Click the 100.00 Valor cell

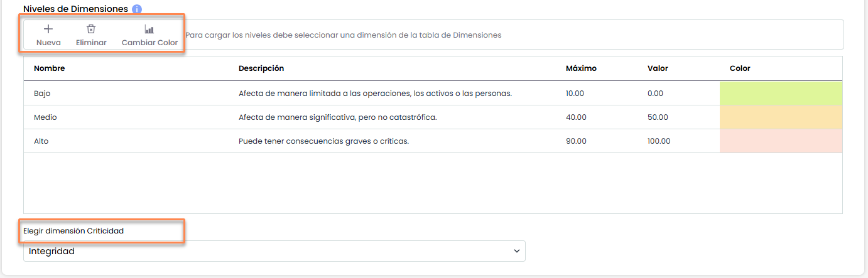(x=659, y=141)
